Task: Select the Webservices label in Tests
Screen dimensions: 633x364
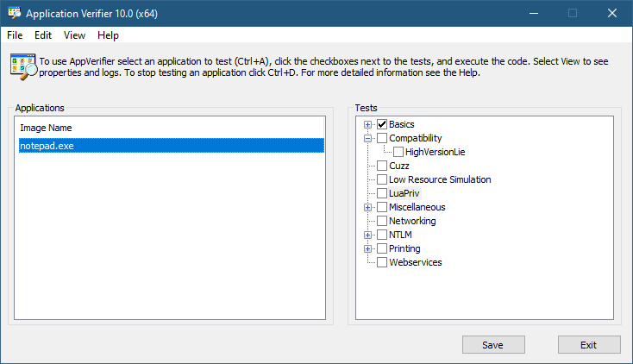Action: [x=416, y=262]
